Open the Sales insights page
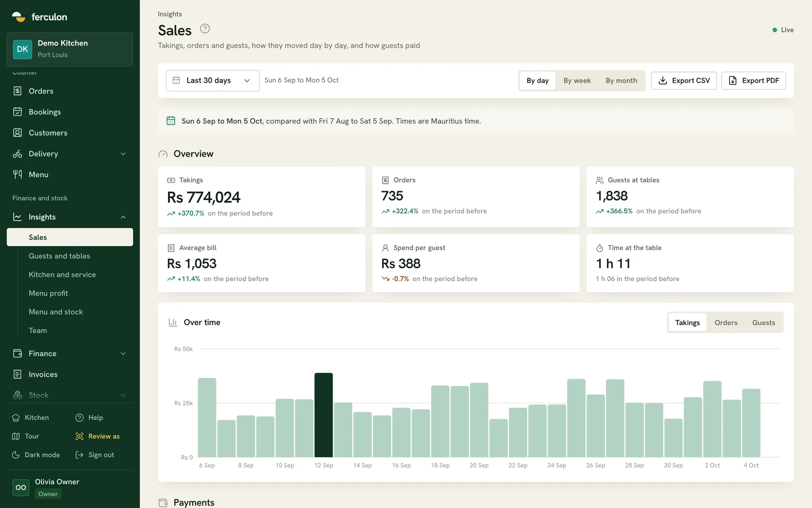The image size is (812, 508). click(x=70, y=237)
